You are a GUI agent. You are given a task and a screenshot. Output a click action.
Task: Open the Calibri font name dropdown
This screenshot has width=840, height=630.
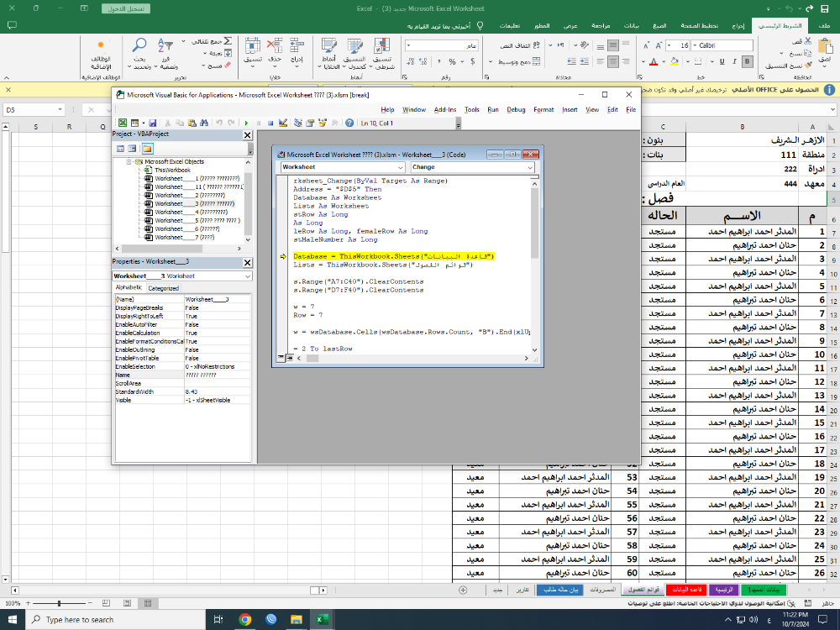pyautogui.click(x=695, y=45)
